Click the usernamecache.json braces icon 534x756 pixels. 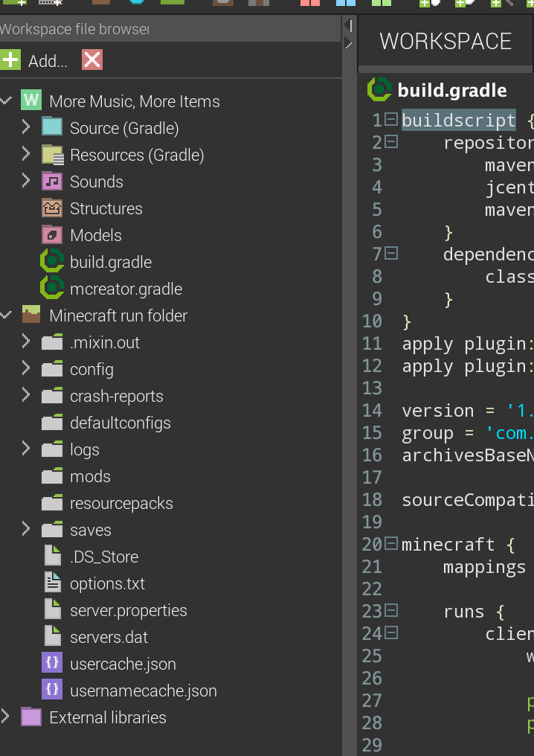[52, 690]
